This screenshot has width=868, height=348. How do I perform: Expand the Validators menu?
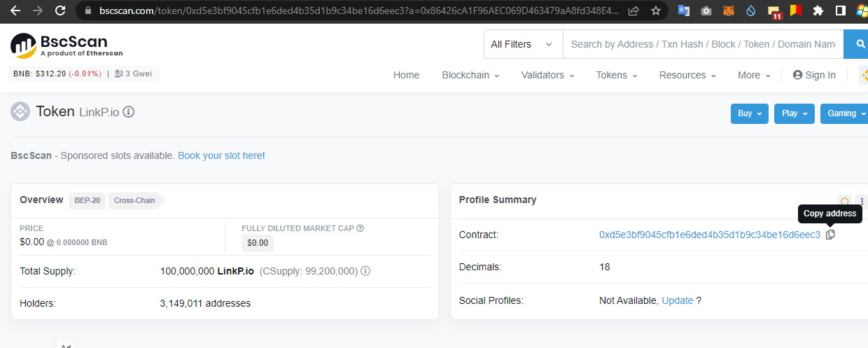547,75
